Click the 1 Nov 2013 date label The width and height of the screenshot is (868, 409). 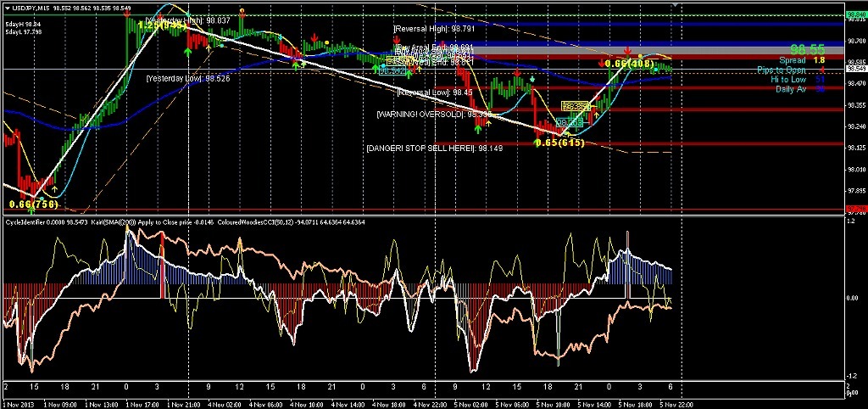pos(17,405)
